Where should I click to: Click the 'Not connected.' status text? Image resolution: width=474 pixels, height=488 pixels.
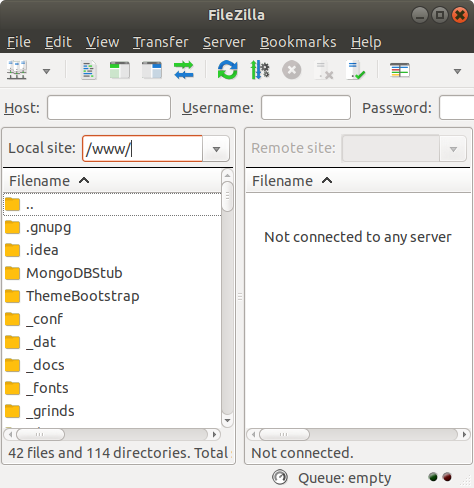302,453
